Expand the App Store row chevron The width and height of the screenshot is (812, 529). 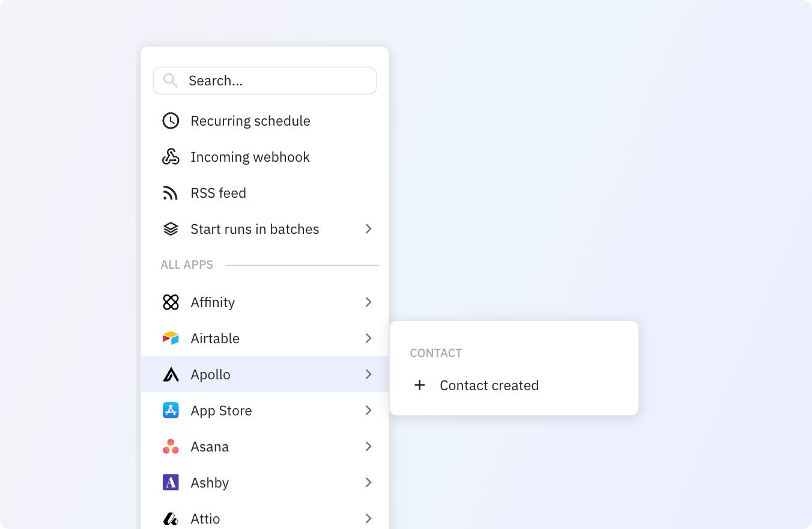coord(369,411)
